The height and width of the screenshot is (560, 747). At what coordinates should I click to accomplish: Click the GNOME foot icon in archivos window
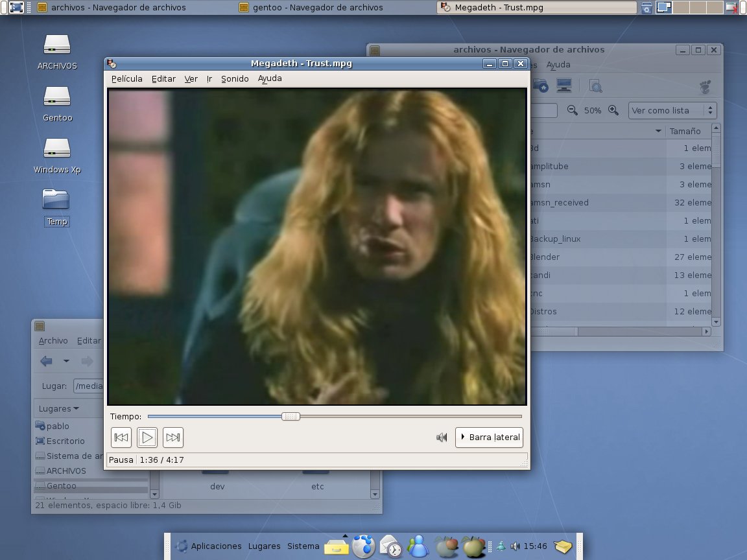point(705,86)
